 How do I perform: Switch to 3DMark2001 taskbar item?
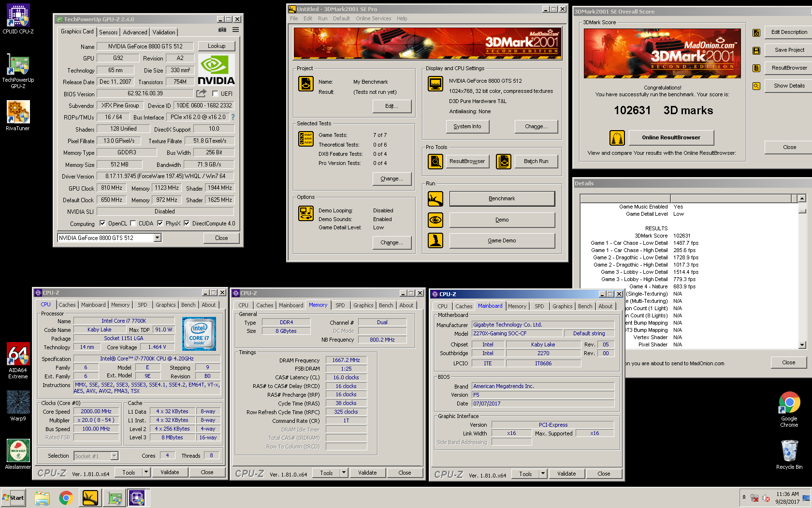click(90, 498)
